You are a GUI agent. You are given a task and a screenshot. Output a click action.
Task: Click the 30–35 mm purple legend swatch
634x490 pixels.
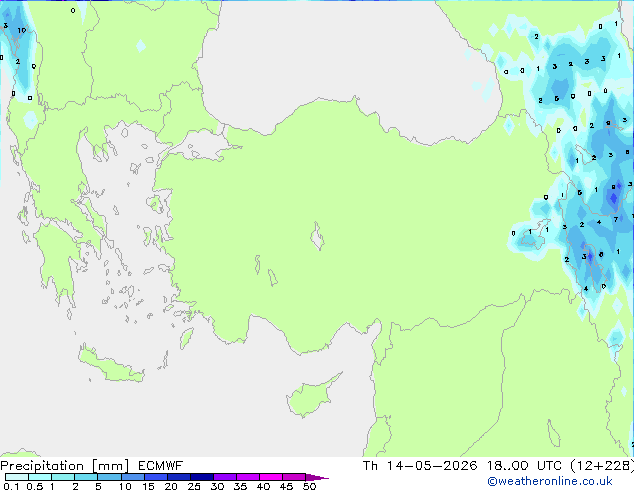pyautogui.click(x=225, y=477)
